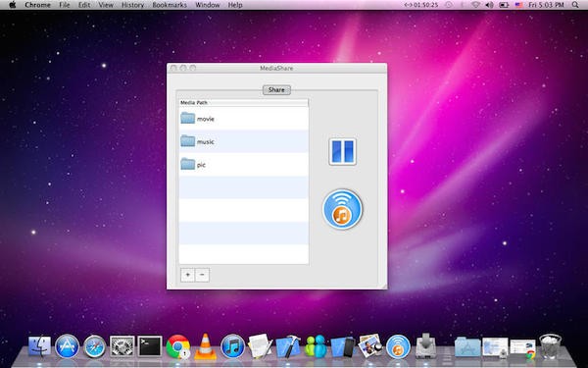Open the Bookmarks menu
Screen dimensions: 588x368
tap(170, 5)
